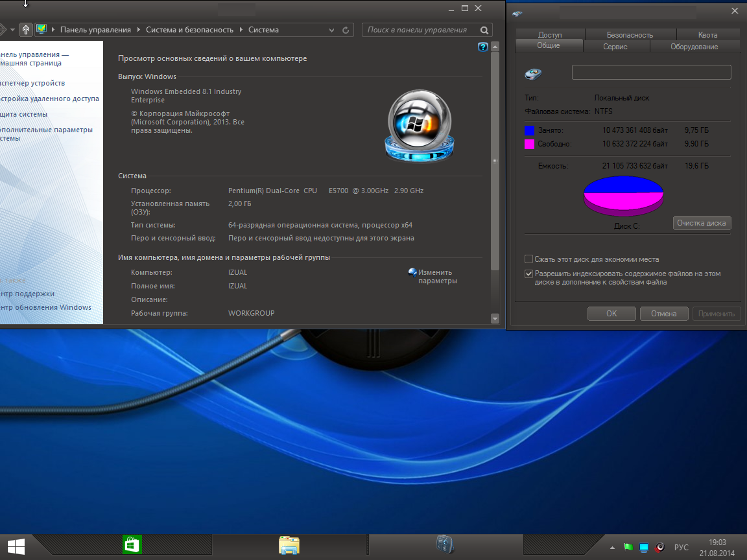Screen dimensions: 747x560
Task: Show hidden system tray icons
Action: pyautogui.click(x=611, y=548)
